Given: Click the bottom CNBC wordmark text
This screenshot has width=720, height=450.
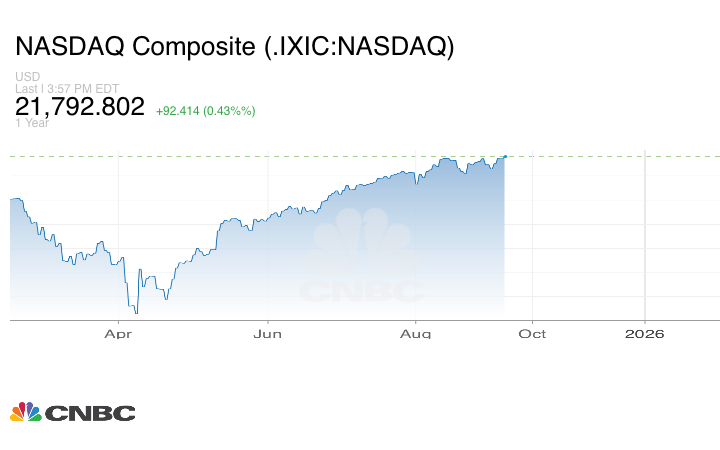Looking at the screenshot, I should pos(89,413).
